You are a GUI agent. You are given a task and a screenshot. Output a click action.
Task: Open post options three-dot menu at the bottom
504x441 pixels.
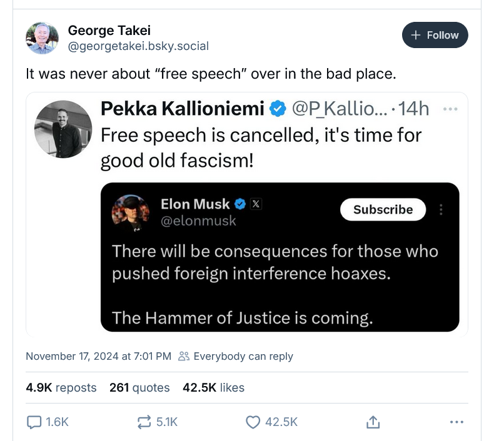tap(456, 422)
